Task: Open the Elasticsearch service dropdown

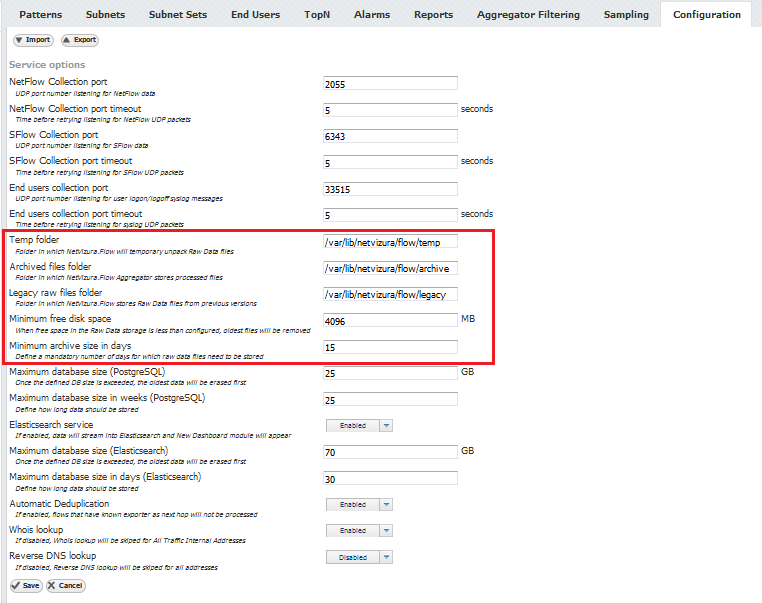Action: tap(360, 425)
